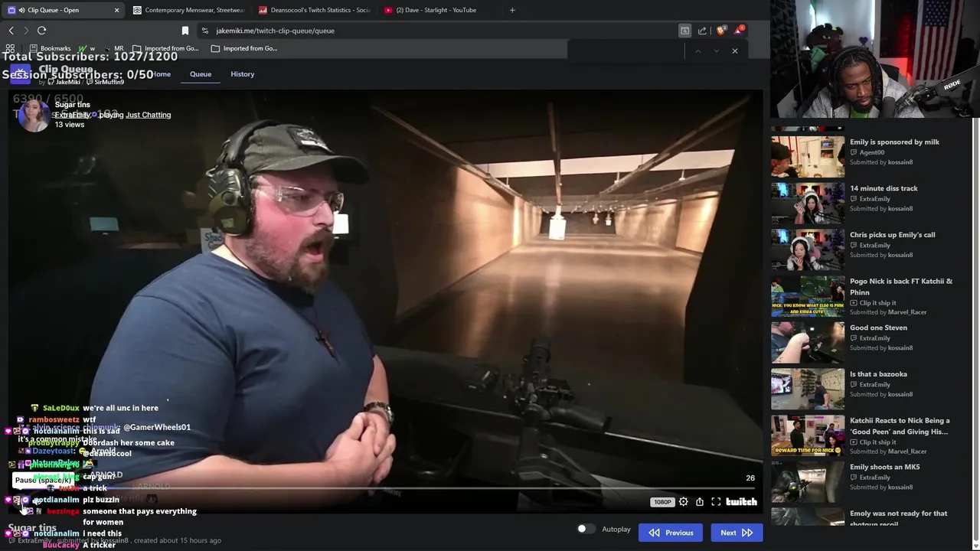Reload the current page

41,31
